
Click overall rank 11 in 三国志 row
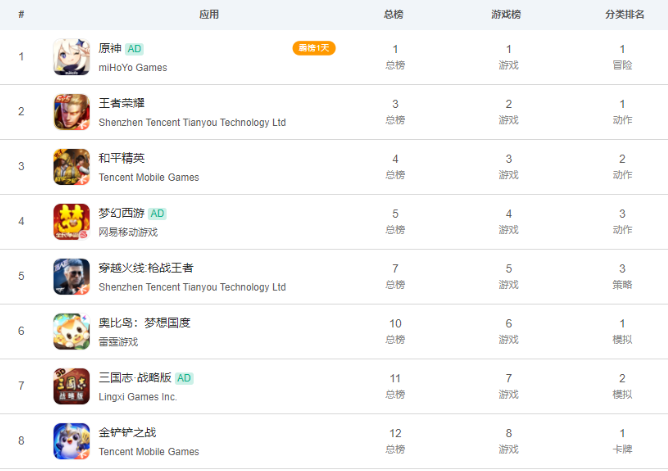coord(395,379)
